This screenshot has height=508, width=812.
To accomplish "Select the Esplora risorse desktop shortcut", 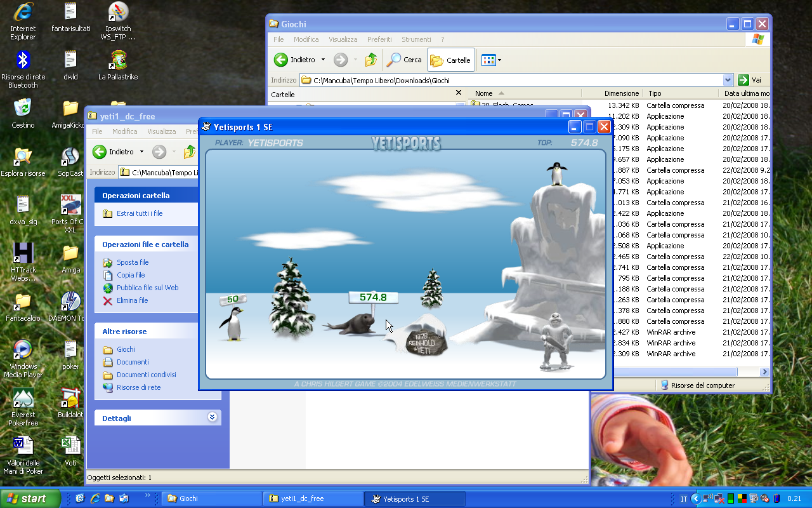I will pos(23,162).
